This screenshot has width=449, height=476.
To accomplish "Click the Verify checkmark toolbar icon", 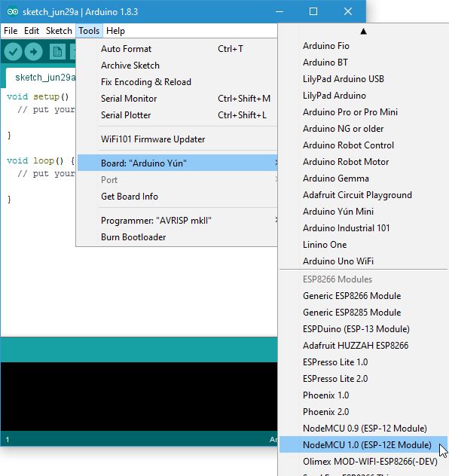I will 13,52.
